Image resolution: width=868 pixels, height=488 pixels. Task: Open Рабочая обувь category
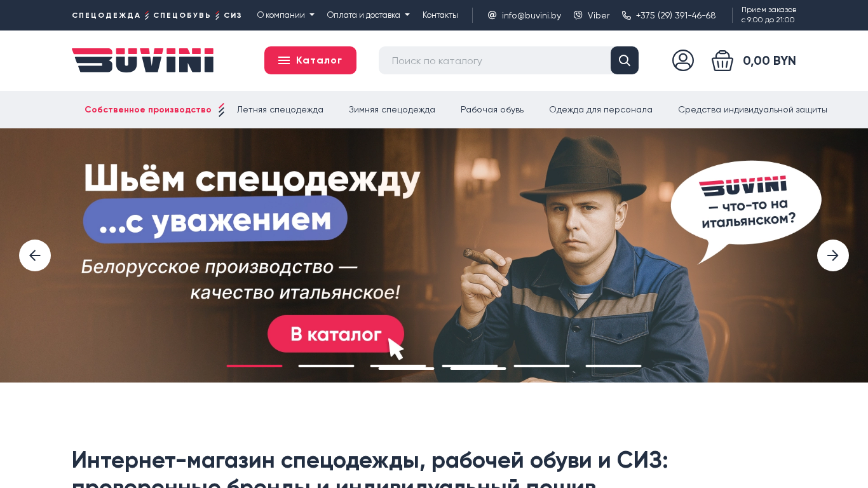pos(492,109)
